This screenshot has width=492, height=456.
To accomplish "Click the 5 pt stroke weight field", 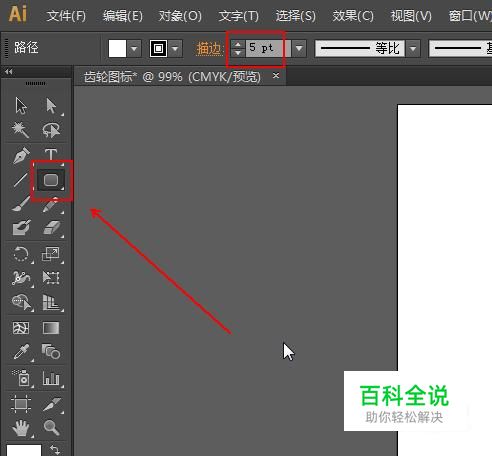I will click(x=268, y=49).
